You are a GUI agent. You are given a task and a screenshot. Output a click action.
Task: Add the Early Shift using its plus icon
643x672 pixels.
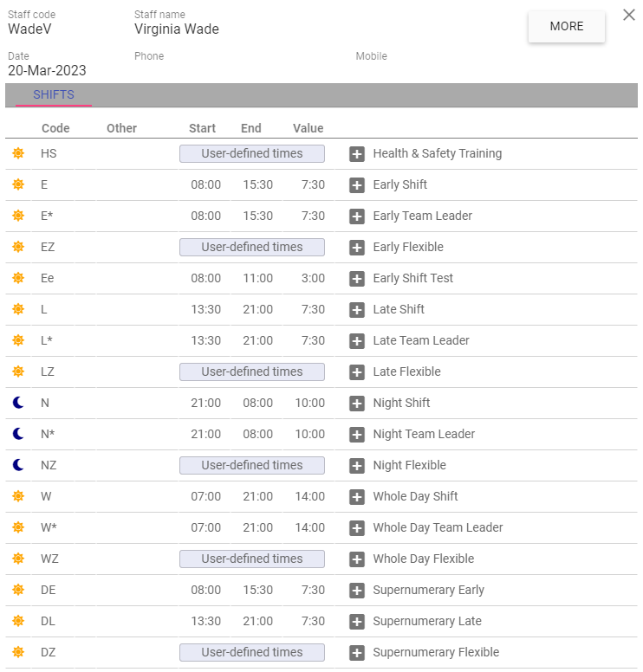click(357, 185)
